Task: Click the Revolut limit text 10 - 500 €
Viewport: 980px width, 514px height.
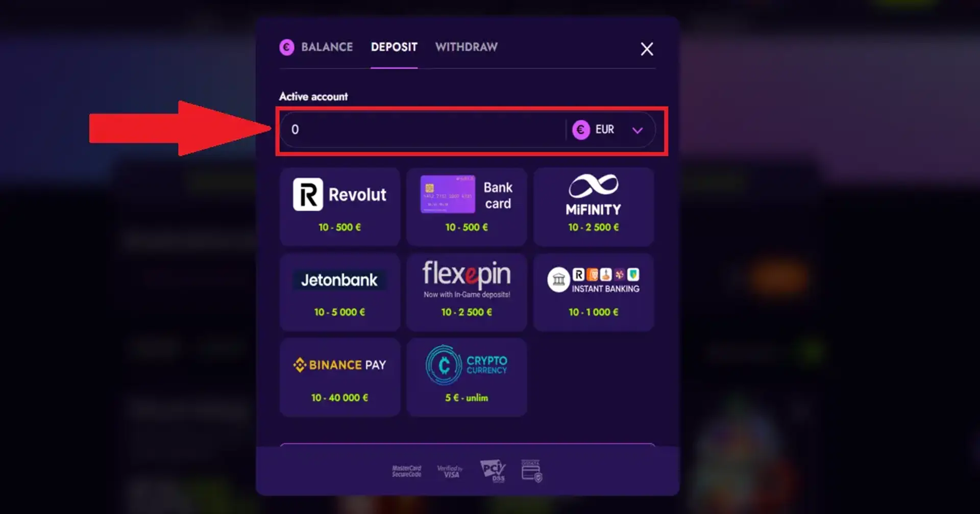Action: click(x=340, y=227)
